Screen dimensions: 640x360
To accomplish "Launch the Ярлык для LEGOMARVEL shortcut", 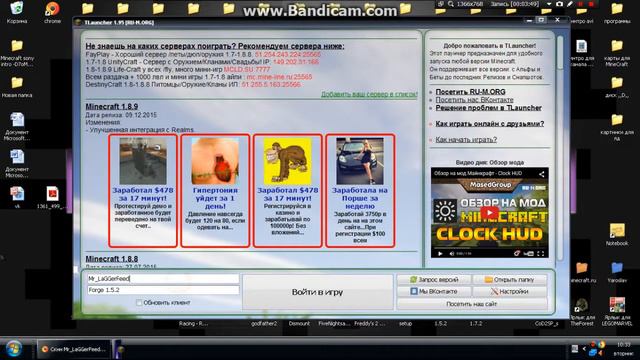I will (x=617, y=312).
